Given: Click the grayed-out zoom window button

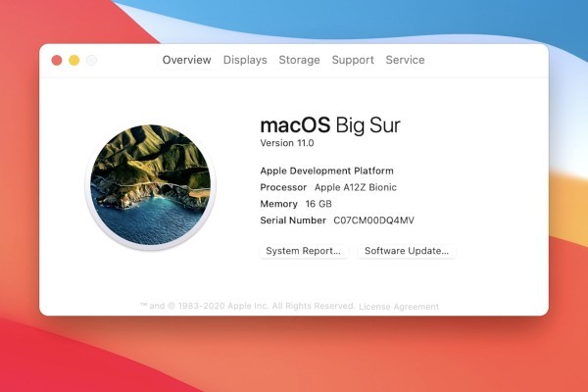Looking at the screenshot, I should (91, 61).
